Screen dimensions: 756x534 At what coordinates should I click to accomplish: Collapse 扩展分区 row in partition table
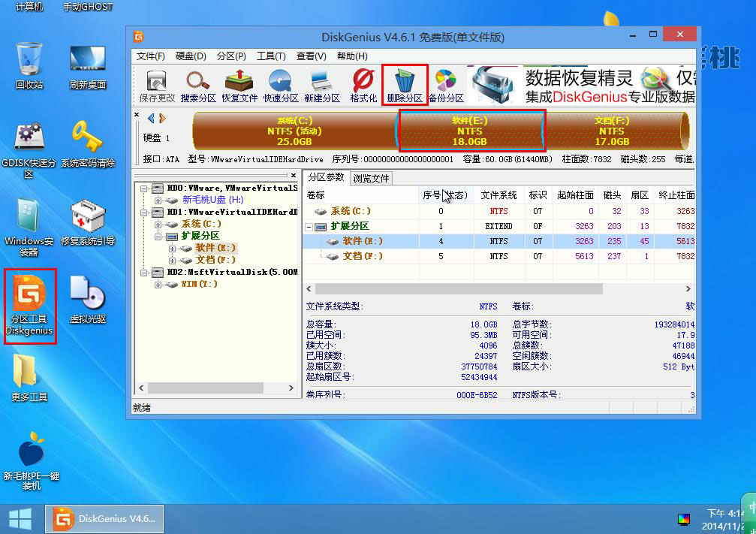point(309,227)
